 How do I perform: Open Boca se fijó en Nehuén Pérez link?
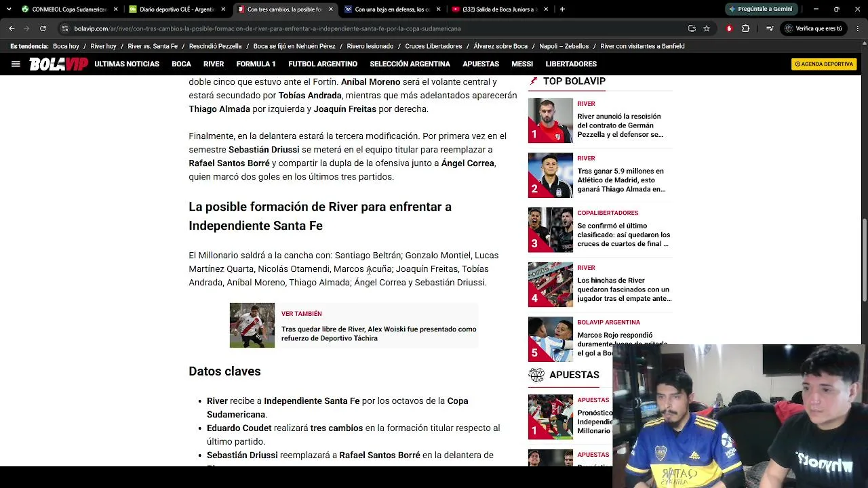click(294, 46)
